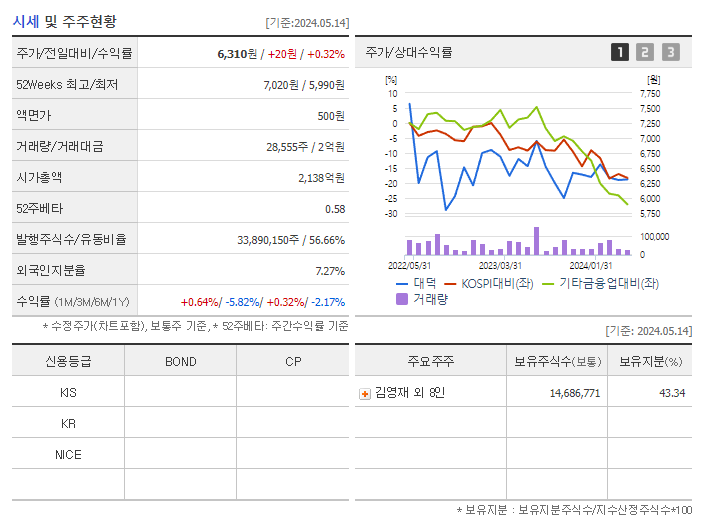Viewport: 702px width, 525px height.
Task: Switch to chart tab 3
Action: click(x=671, y=52)
